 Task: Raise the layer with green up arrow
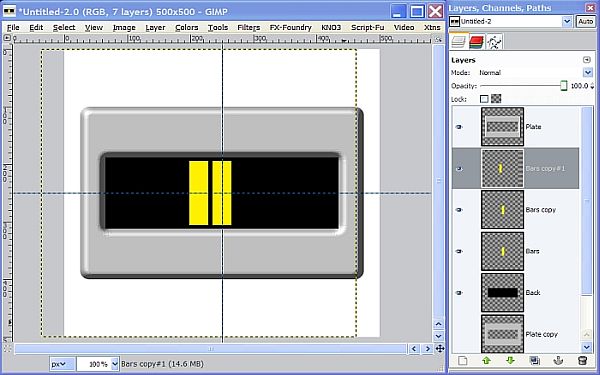click(486, 360)
